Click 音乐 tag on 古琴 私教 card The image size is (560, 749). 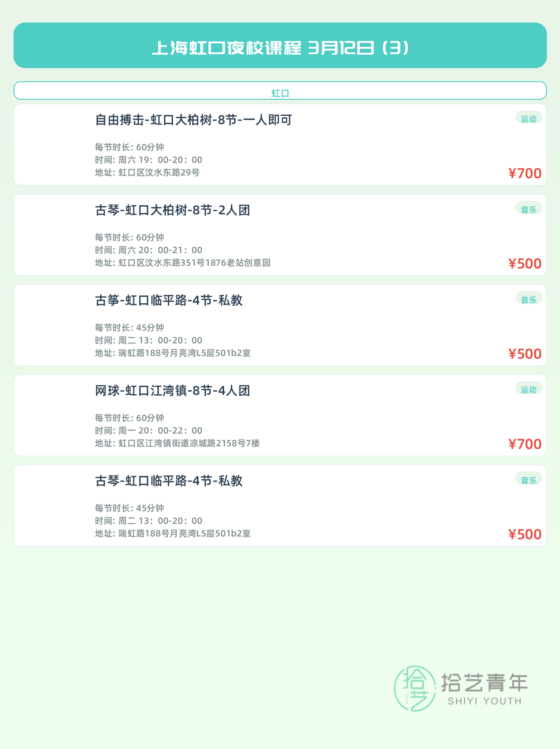(528, 480)
